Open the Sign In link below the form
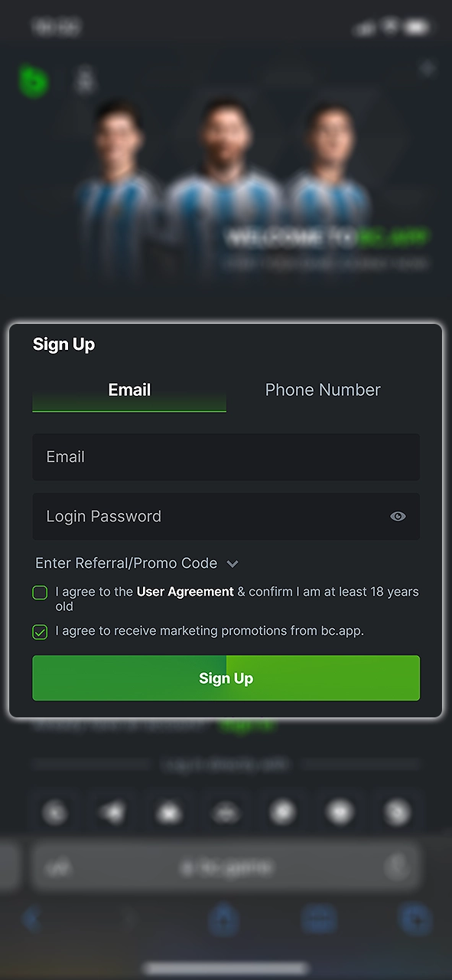This screenshot has width=452, height=980. [246, 727]
